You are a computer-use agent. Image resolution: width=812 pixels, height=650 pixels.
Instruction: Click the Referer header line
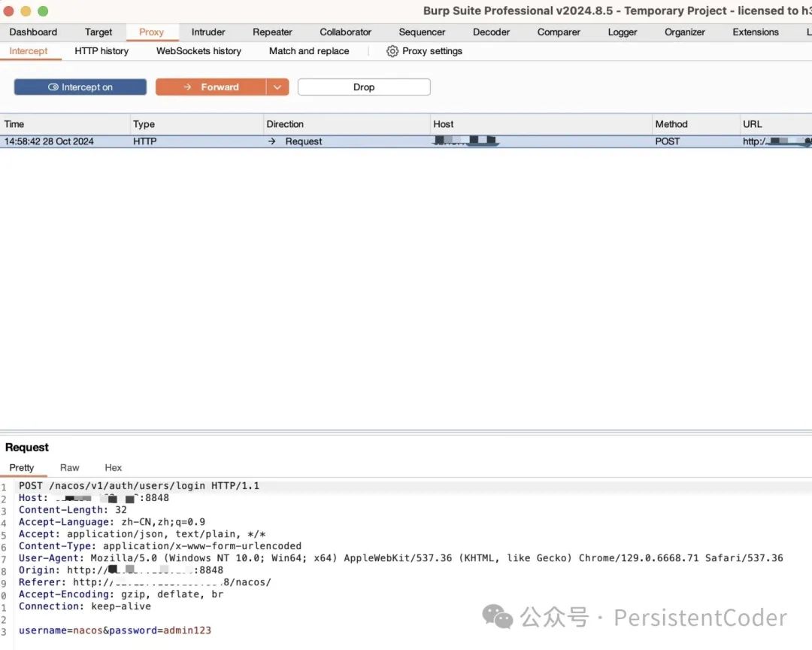point(145,582)
